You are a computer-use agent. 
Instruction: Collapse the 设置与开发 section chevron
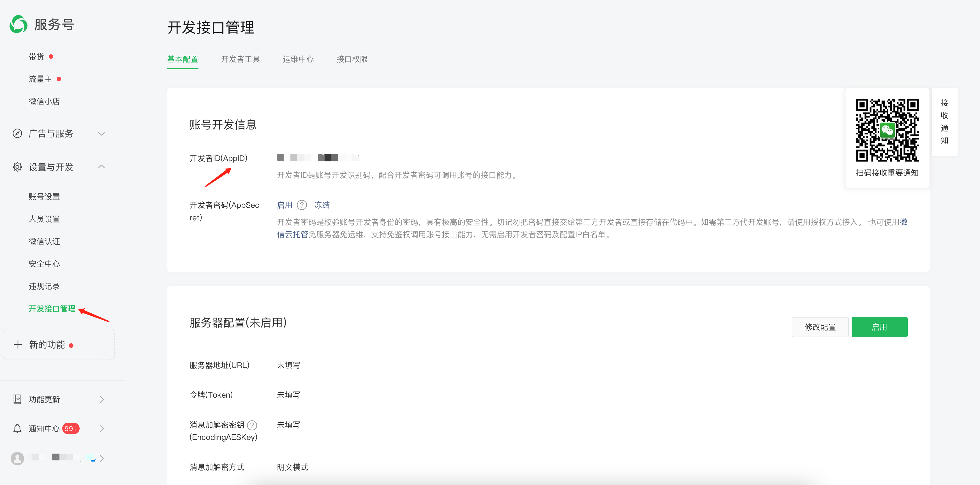(x=101, y=167)
